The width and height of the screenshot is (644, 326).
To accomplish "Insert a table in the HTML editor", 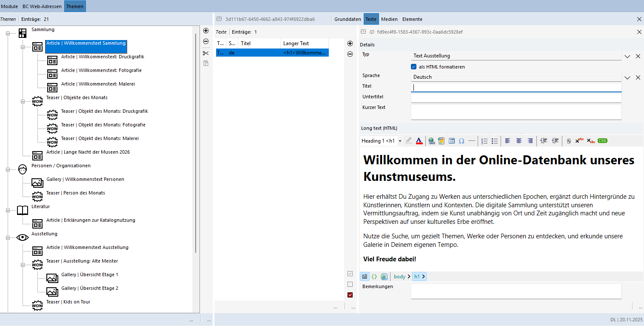I will pos(452,141).
